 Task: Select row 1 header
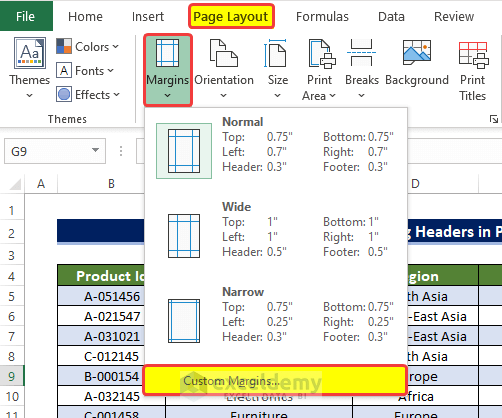[x=12, y=210]
